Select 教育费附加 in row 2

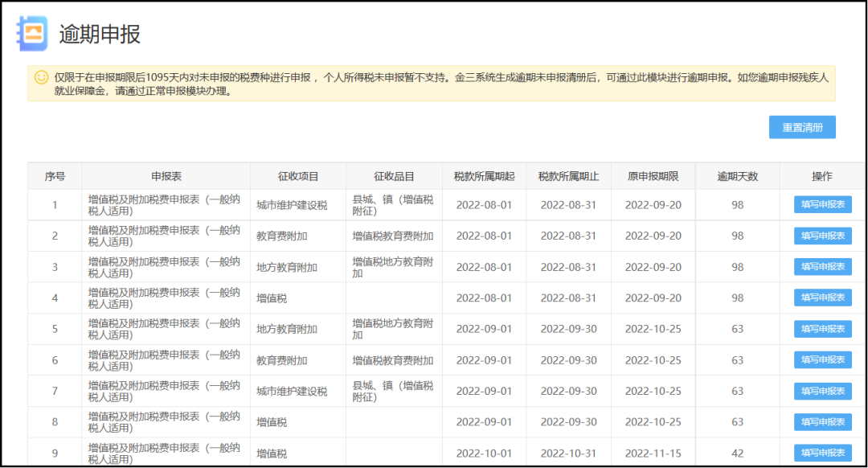[x=282, y=236]
